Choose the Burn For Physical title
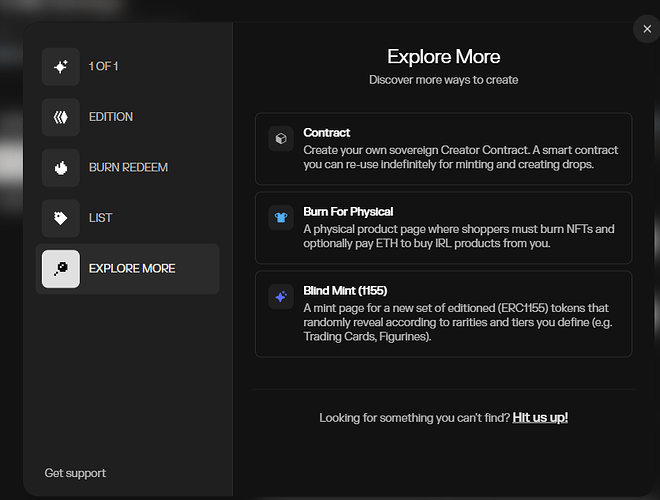Image resolution: width=660 pixels, height=500 pixels. pos(348,212)
